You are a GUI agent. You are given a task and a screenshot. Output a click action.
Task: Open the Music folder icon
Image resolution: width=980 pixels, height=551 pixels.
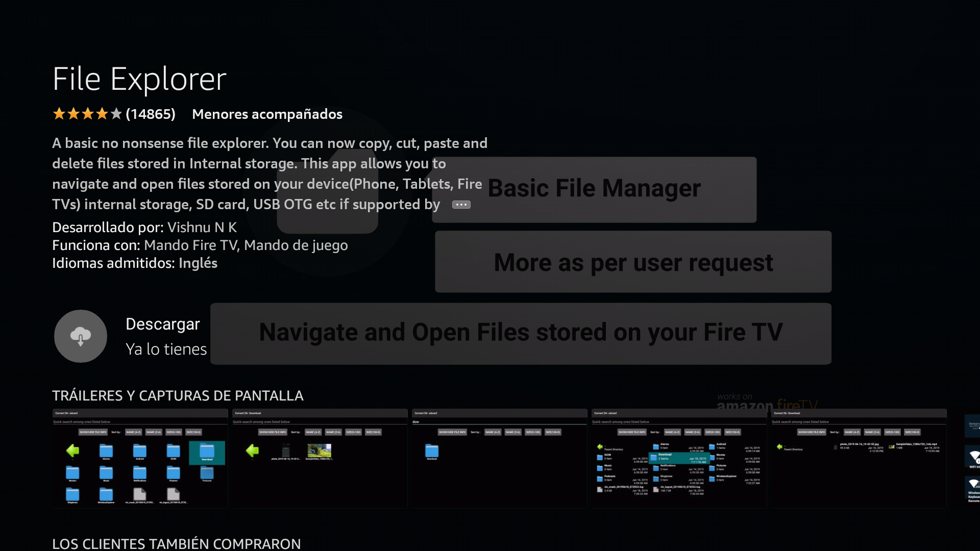(x=106, y=473)
